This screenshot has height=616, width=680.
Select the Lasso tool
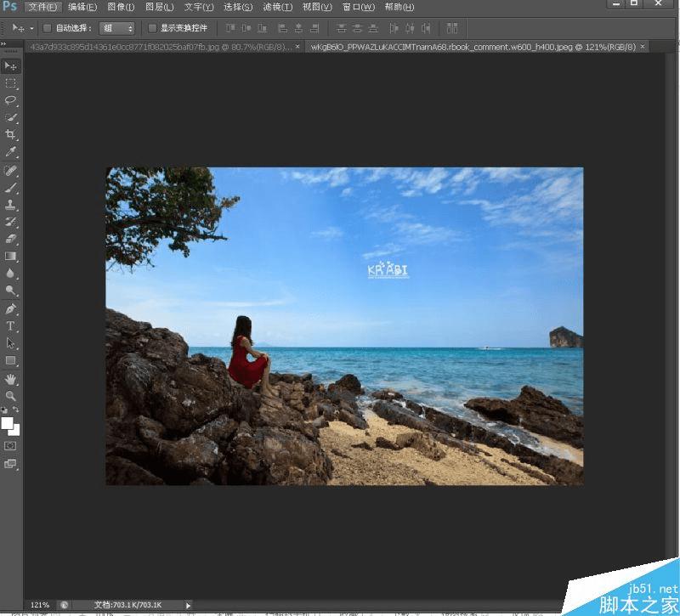point(10,100)
